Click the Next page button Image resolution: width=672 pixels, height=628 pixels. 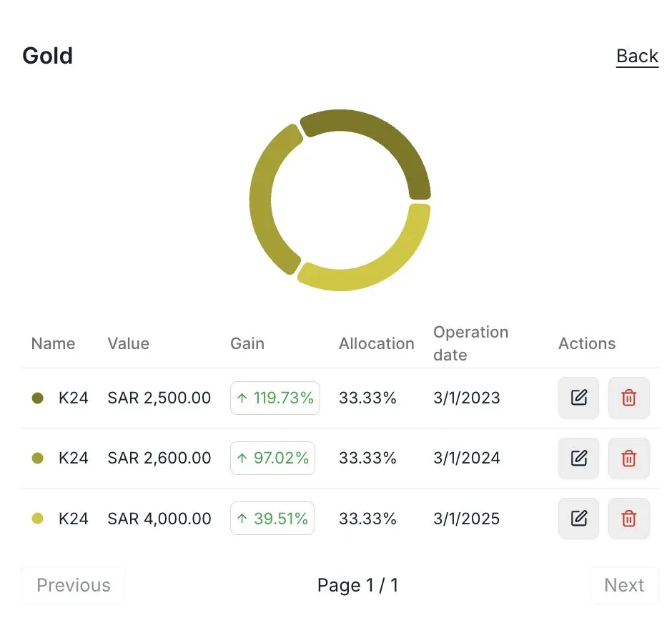pyautogui.click(x=624, y=585)
